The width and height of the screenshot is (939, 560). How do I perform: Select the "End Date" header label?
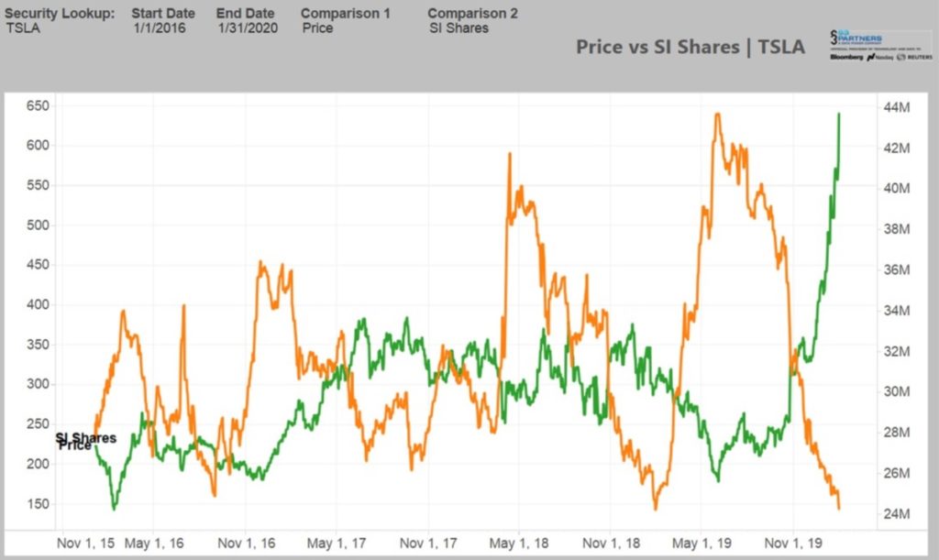click(x=245, y=13)
